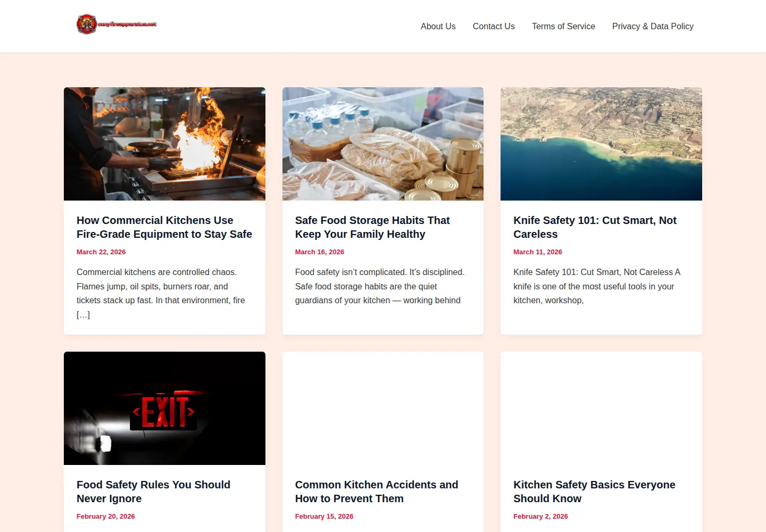Open 'Knife Safety 101' article title
This screenshot has width=766, height=532.
(x=595, y=227)
